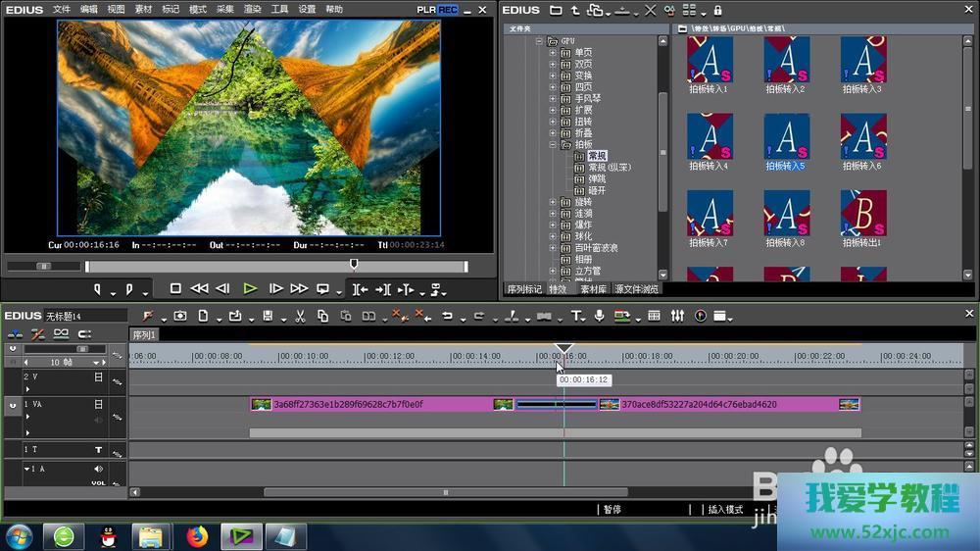The width and height of the screenshot is (980, 551).
Task: Click the green Play button in player
Action: click(250, 288)
